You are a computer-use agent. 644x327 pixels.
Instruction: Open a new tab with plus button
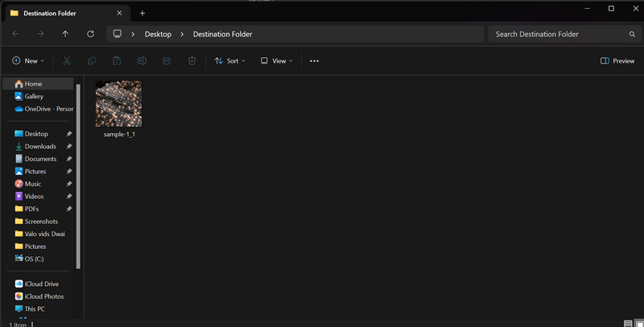[142, 13]
